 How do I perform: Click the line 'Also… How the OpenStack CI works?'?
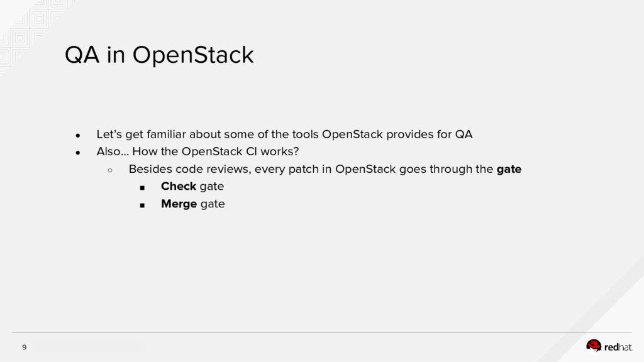(197, 152)
